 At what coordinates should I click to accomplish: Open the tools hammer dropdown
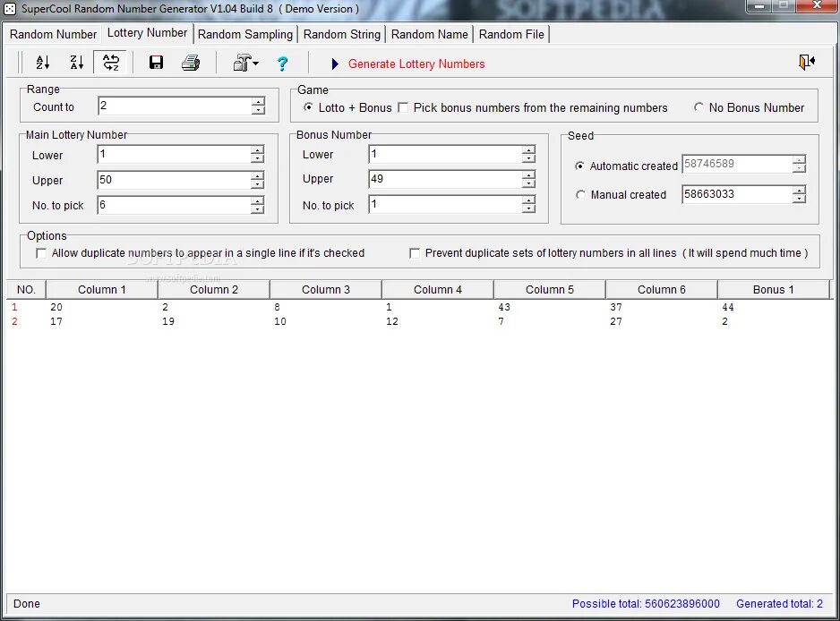click(245, 64)
